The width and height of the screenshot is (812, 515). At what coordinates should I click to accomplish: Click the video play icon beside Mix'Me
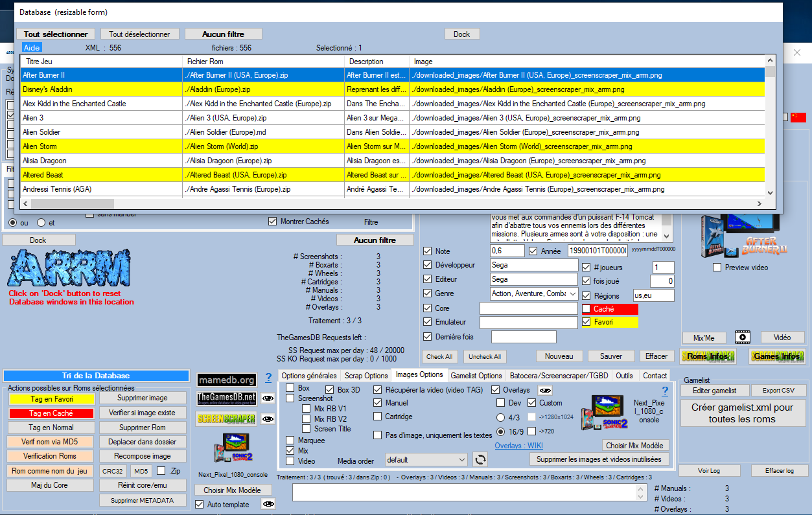coord(742,338)
